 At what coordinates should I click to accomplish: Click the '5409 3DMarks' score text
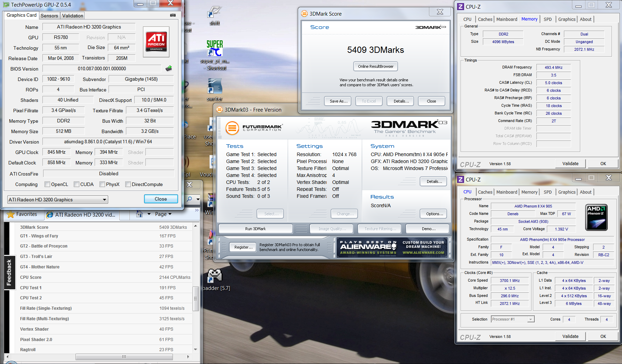(x=375, y=50)
